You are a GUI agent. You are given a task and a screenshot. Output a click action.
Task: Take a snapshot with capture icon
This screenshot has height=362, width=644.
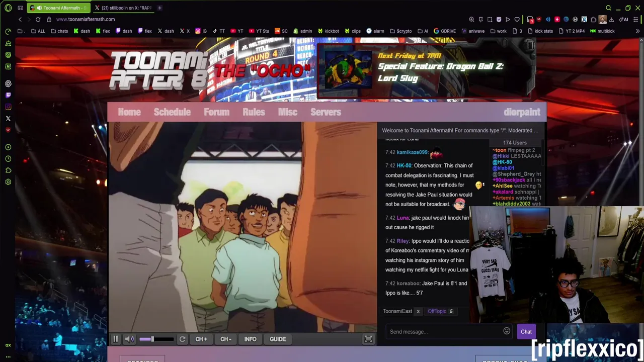coord(490,20)
